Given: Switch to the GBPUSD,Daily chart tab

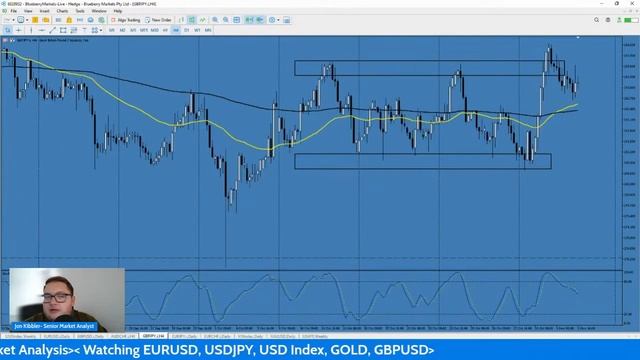Looking at the screenshot, I should tap(90, 336).
